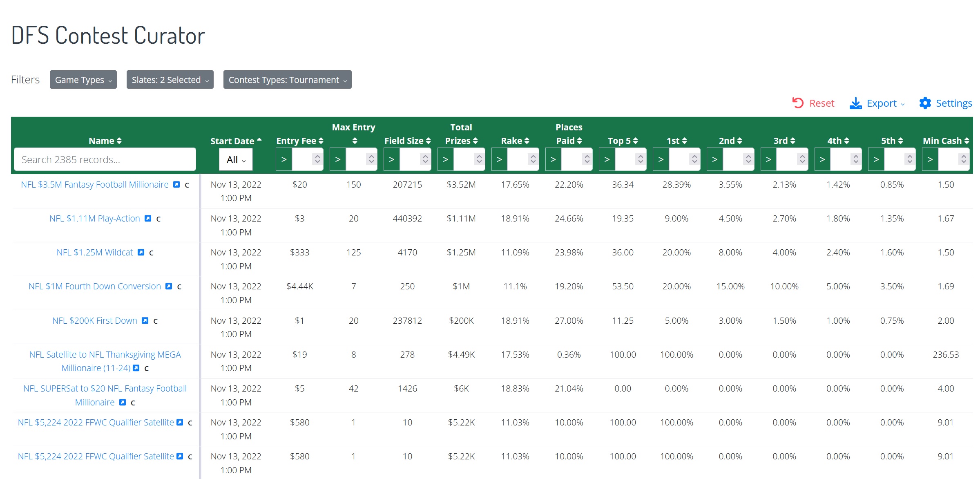980x479 pixels.
Task: Click the Places Paid filter value field
Action: click(x=572, y=159)
